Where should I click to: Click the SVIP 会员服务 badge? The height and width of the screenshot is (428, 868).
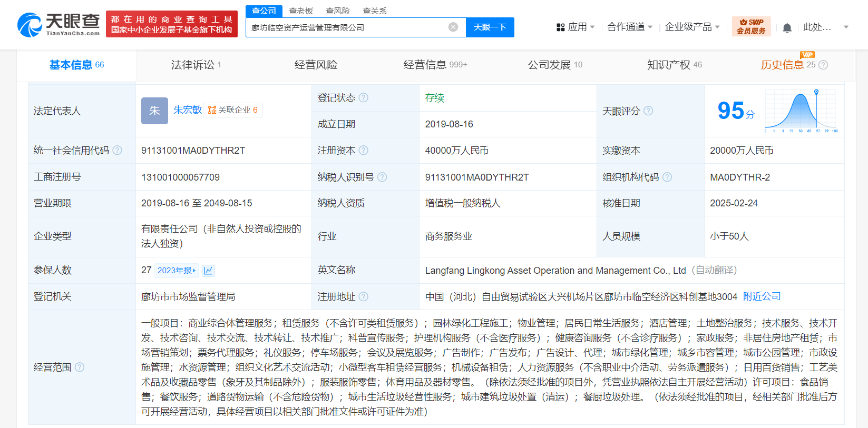click(751, 27)
